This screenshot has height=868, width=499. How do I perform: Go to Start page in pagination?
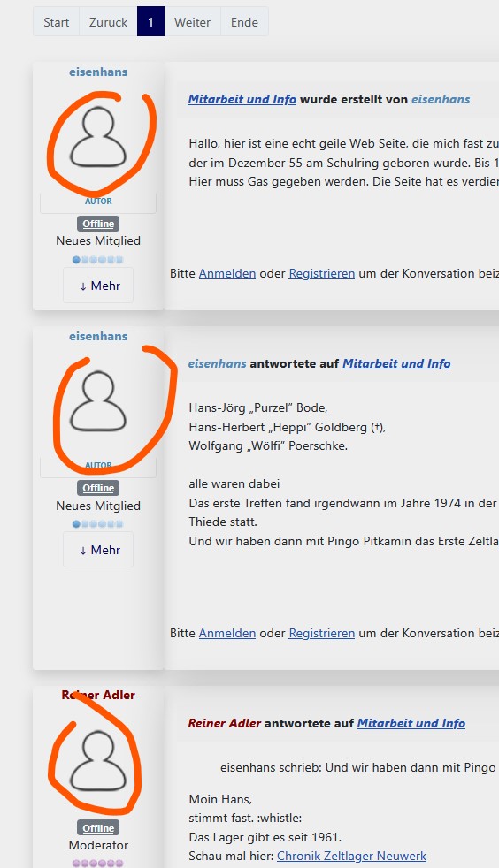click(56, 22)
